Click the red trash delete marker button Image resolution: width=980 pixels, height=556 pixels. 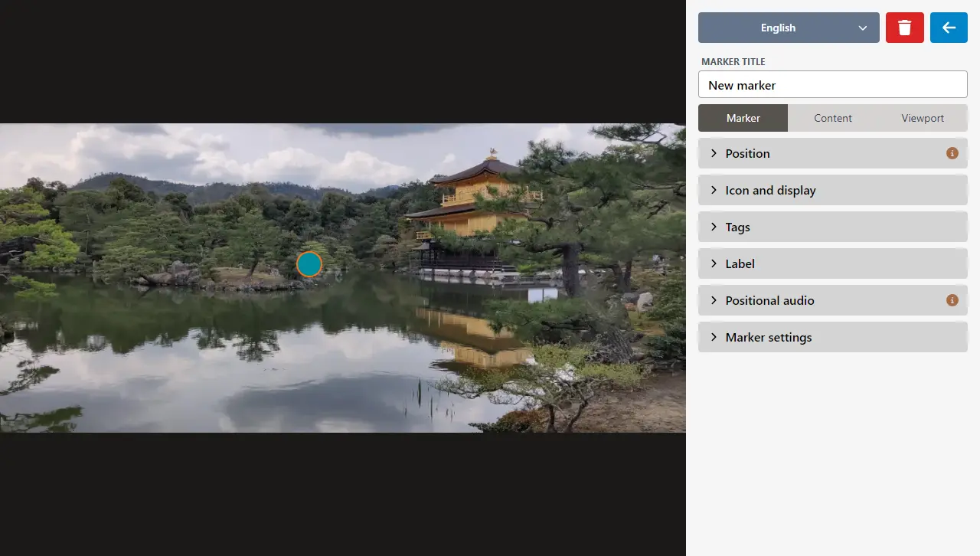[x=904, y=28]
